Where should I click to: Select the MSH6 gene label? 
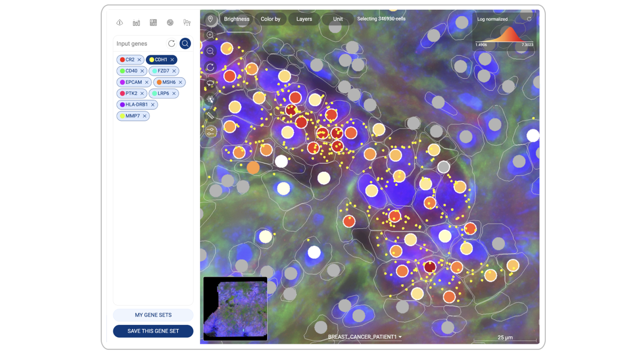click(x=169, y=82)
